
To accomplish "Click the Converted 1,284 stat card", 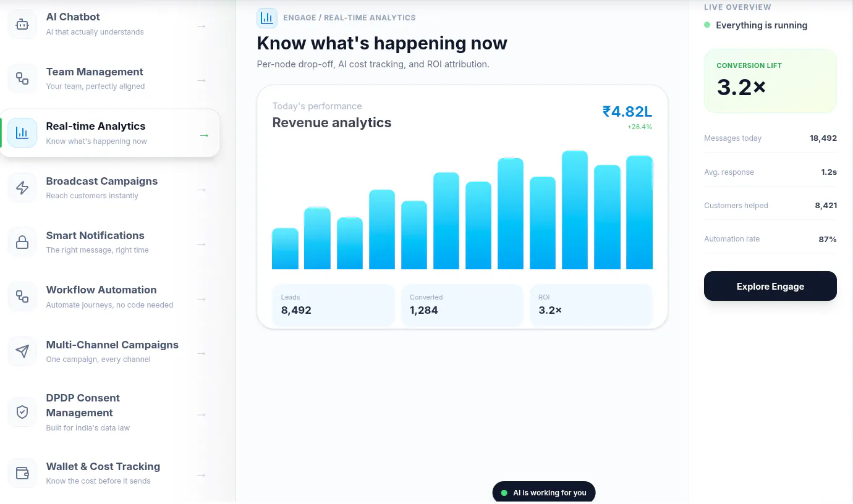I will click(x=462, y=305).
